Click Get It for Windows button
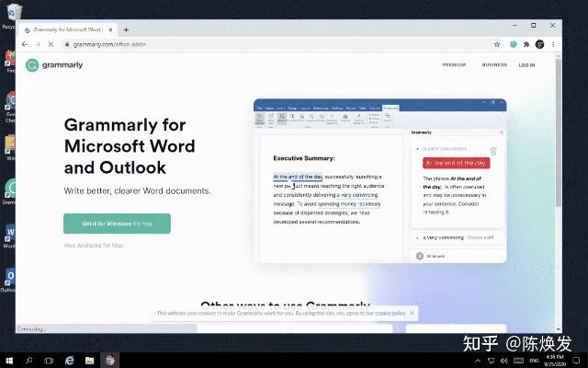This screenshot has height=368, width=588. click(x=117, y=224)
